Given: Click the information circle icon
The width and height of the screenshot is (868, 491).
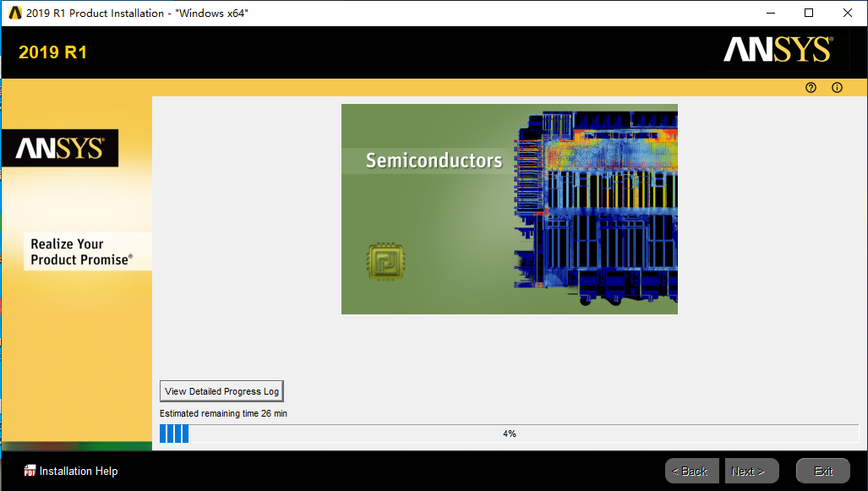Looking at the screenshot, I should (x=837, y=87).
